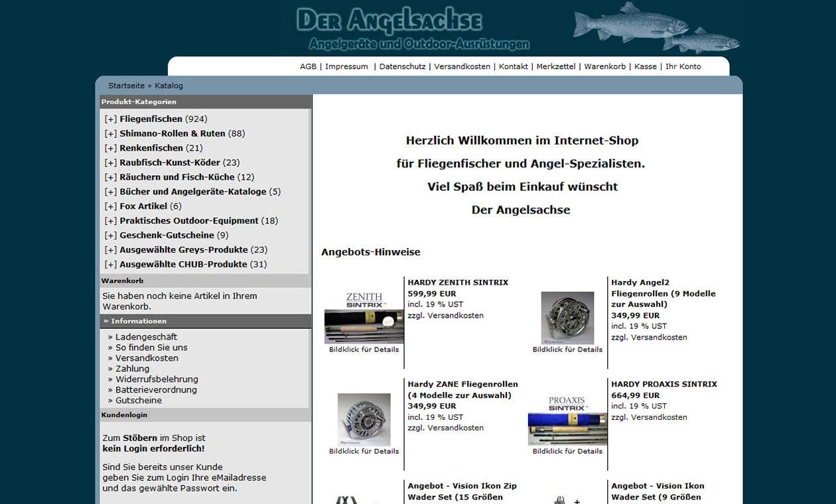Expand the Shimano-Rollen & Ruten [+] toggle
The image size is (836, 504).
(x=110, y=134)
